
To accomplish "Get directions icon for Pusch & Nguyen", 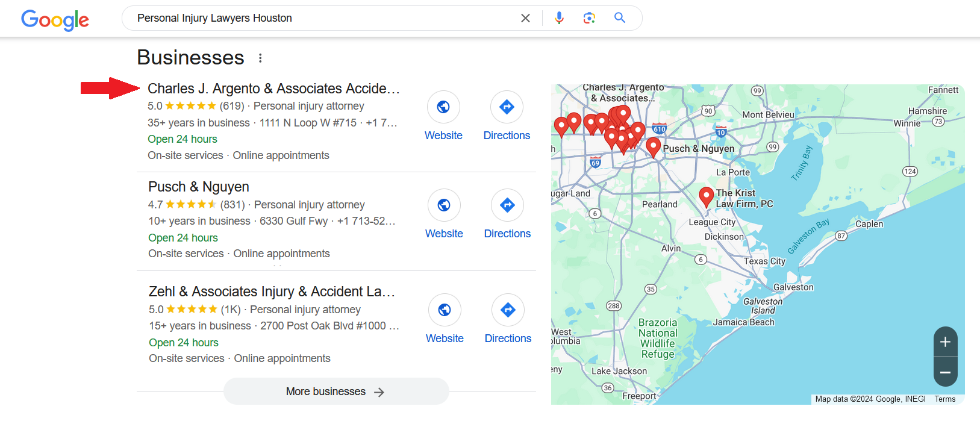I will pyautogui.click(x=507, y=205).
